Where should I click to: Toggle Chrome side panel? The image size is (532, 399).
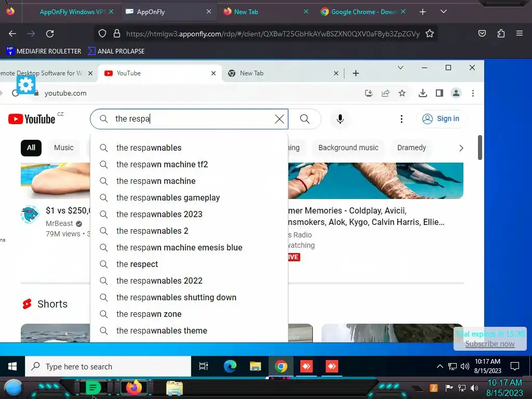click(x=440, y=93)
